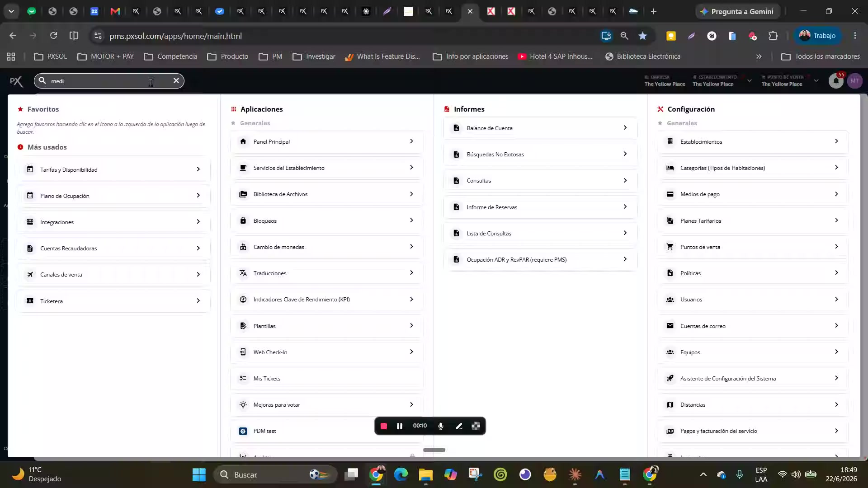Open Ocupación ADR y RevPAR report
Image resolution: width=868 pixels, height=488 pixels.
click(540, 260)
